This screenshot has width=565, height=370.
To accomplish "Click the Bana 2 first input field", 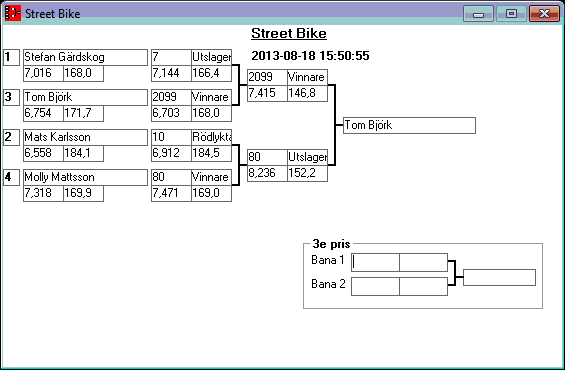I will click(x=375, y=286).
